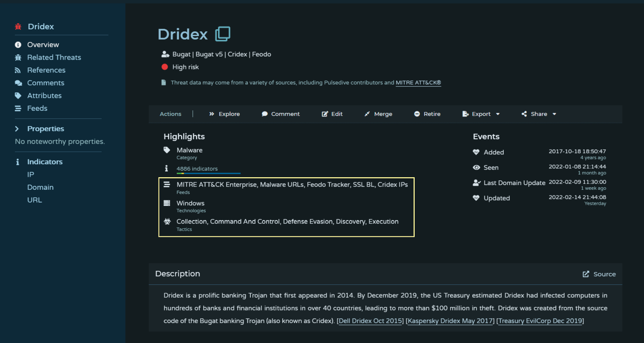The height and width of the screenshot is (343, 644).
Task: Show IP indicators
Action: [31, 175]
